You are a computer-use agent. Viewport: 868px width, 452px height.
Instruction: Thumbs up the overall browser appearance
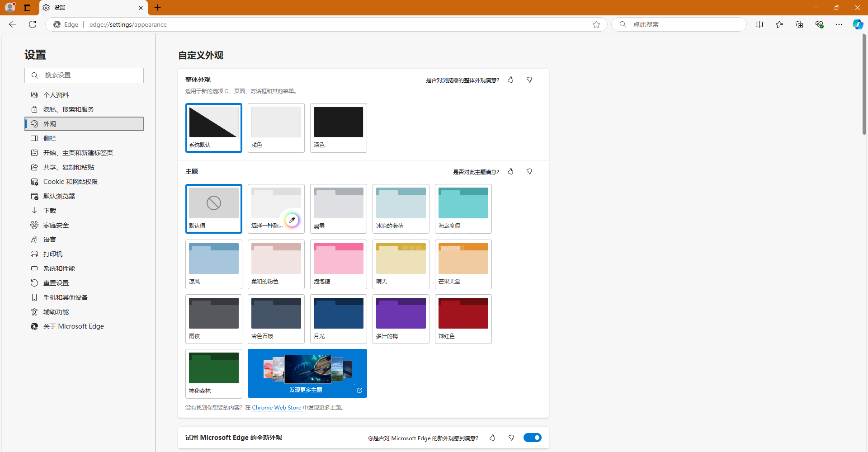pos(510,80)
